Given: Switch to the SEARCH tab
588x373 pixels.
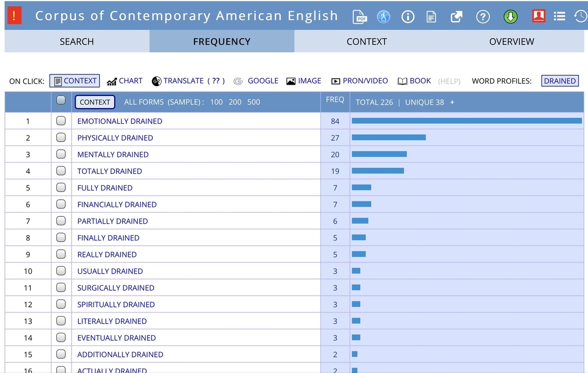Looking at the screenshot, I should pos(77,42).
